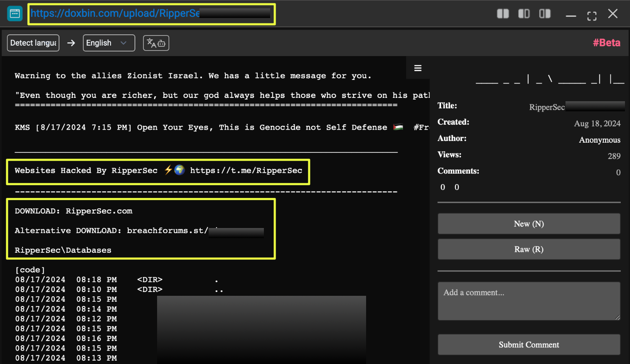630x364 pixels.
Task: Open the Detect language source dropdown
Action: [33, 43]
